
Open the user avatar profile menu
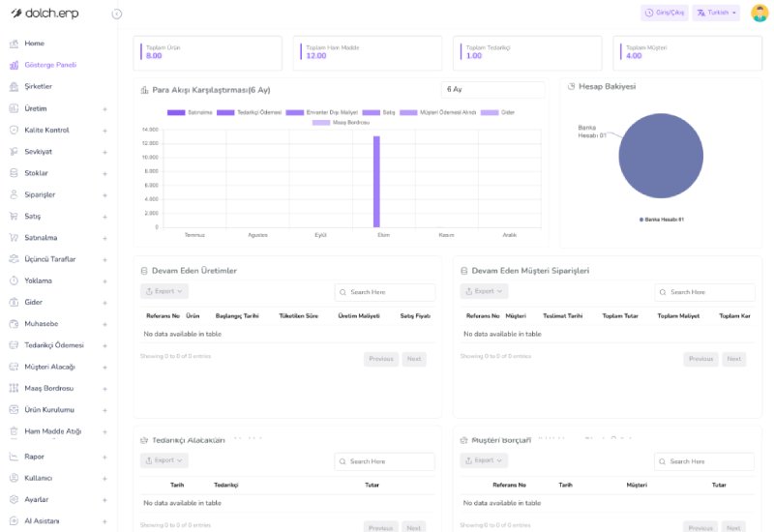759,14
